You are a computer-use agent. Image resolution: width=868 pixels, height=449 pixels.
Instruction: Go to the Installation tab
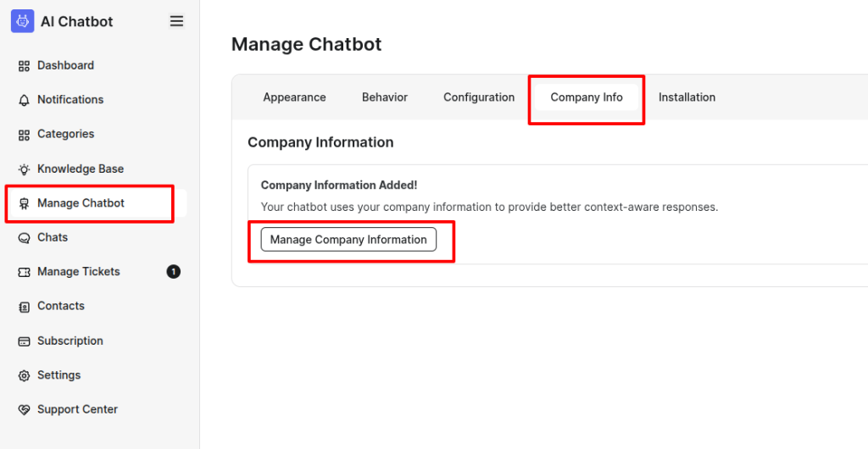(x=687, y=97)
